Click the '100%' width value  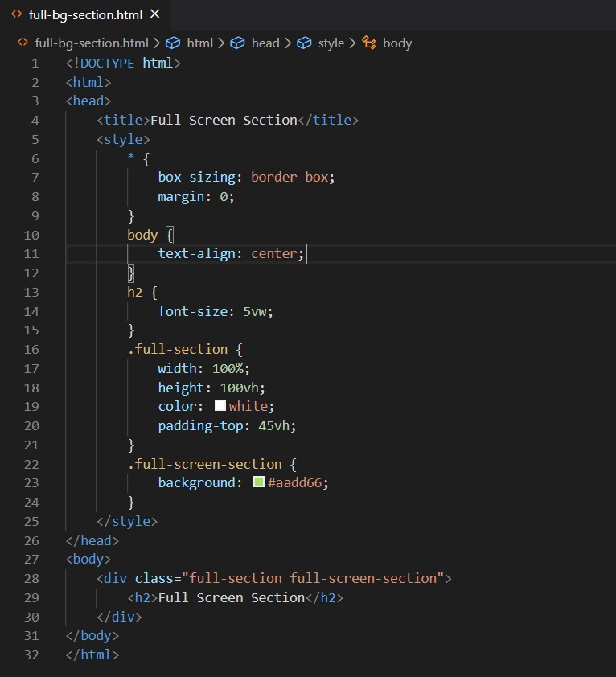(228, 369)
